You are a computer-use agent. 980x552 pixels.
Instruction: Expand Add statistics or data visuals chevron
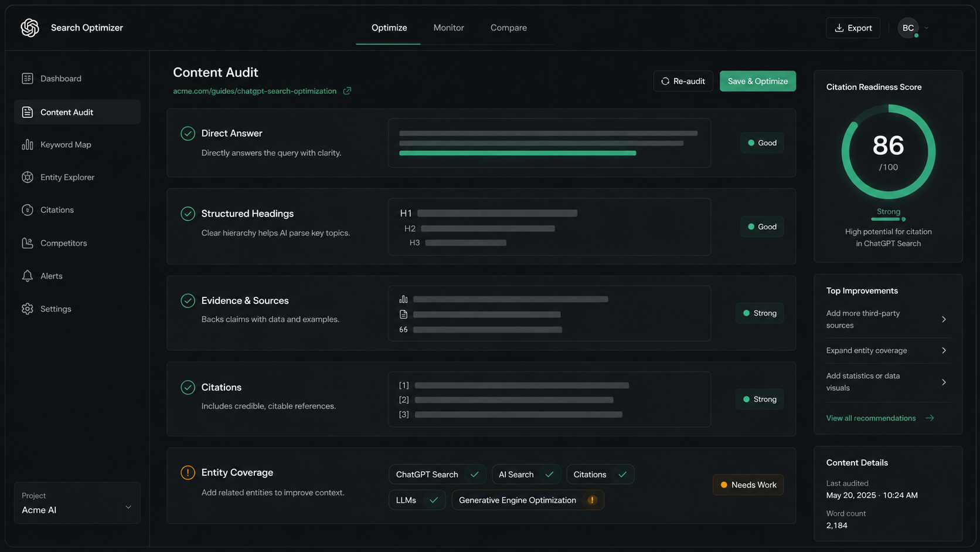tap(944, 382)
